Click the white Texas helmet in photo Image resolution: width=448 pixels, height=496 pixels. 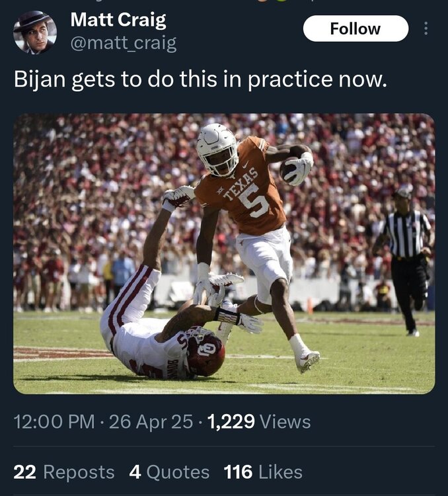pos(217,147)
